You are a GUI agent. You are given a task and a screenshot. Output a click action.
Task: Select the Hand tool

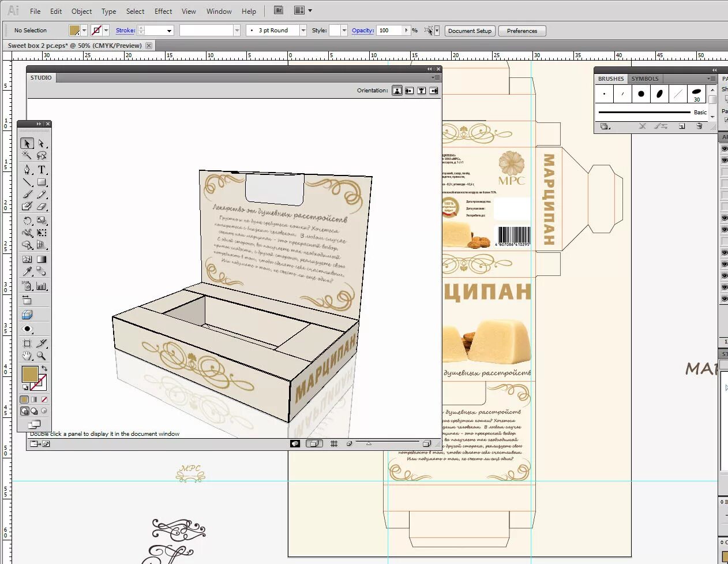click(x=27, y=356)
